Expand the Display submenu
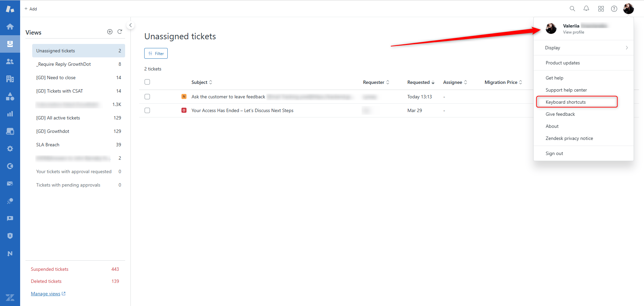 583,48
